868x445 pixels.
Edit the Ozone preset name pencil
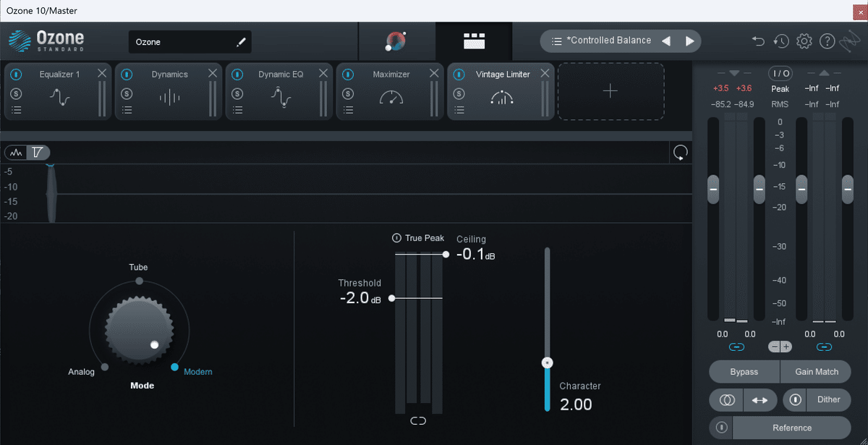coord(241,42)
